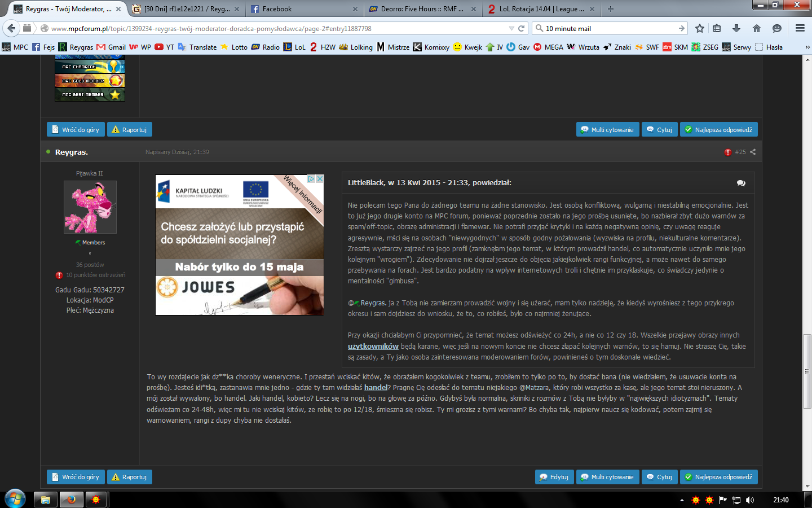
Task: Click the Firefox back arrow button
Action: tap(11, 28)
